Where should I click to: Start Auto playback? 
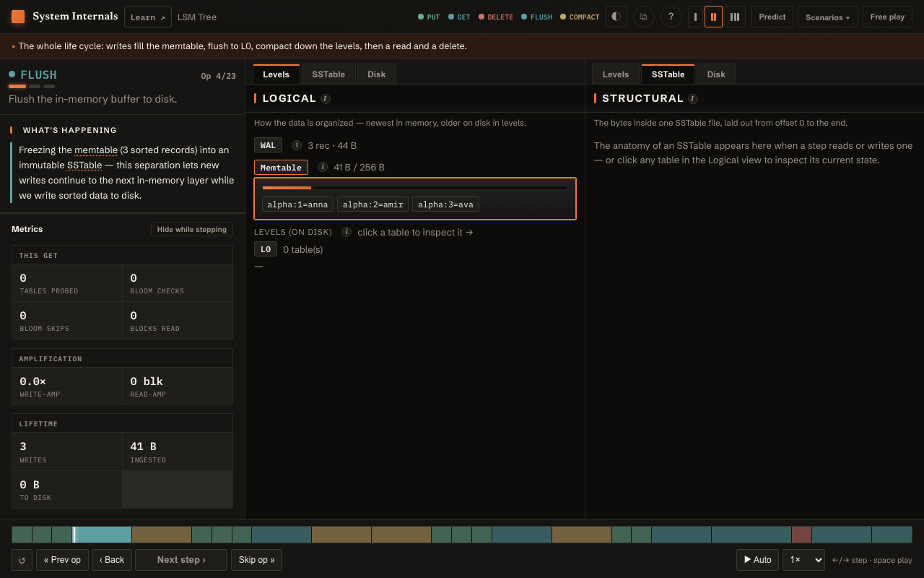click(x=757, y=560)
